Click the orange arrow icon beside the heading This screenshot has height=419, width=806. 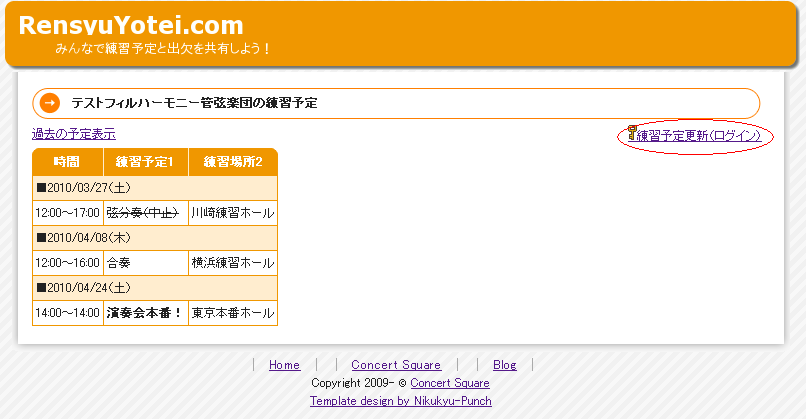tap(50, 103)
